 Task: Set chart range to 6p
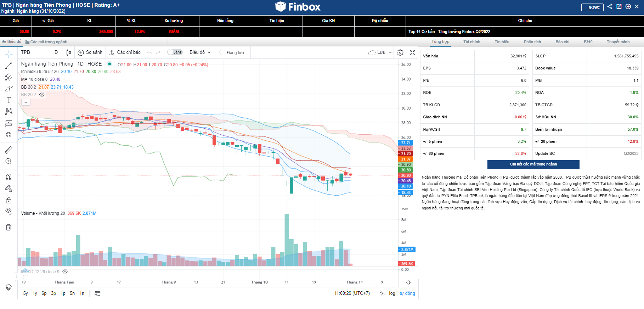pos(44,293)
